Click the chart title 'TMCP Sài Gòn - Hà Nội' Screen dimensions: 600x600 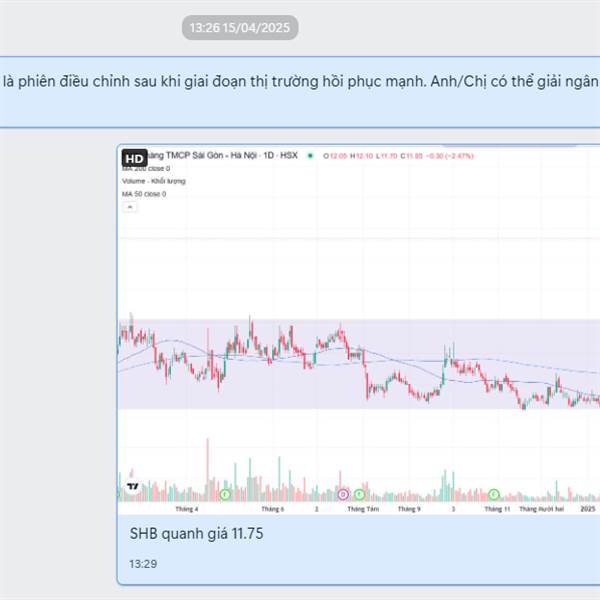[x=212, y=155]
